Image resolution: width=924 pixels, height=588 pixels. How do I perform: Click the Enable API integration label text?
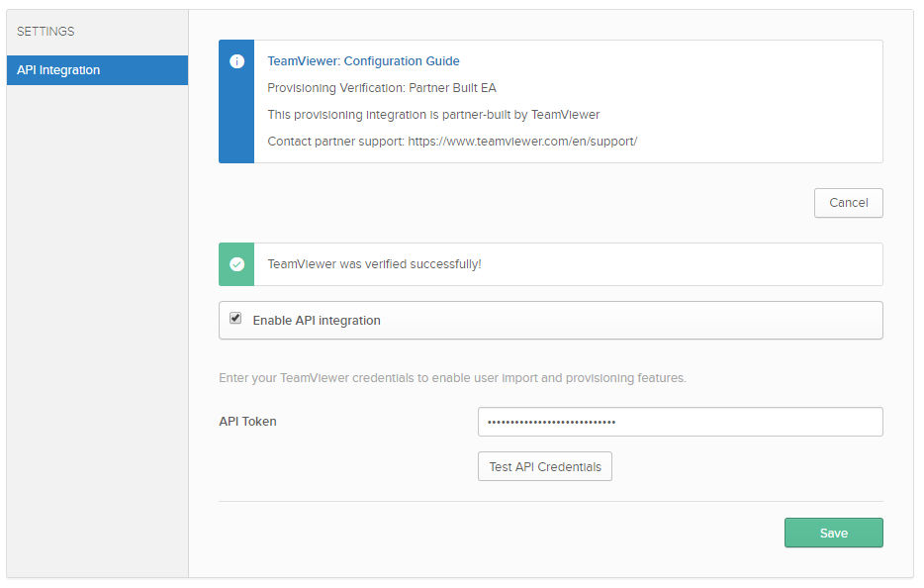click(317, 321)
